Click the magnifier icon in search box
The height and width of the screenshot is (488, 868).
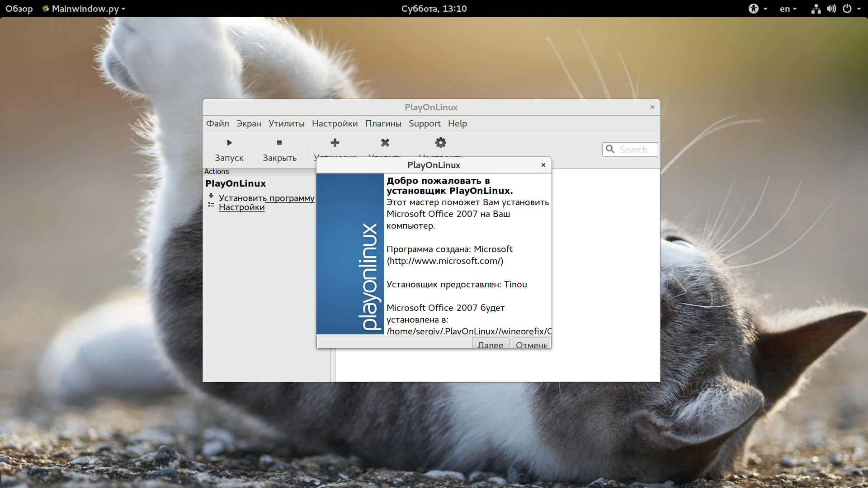[610, 149]
